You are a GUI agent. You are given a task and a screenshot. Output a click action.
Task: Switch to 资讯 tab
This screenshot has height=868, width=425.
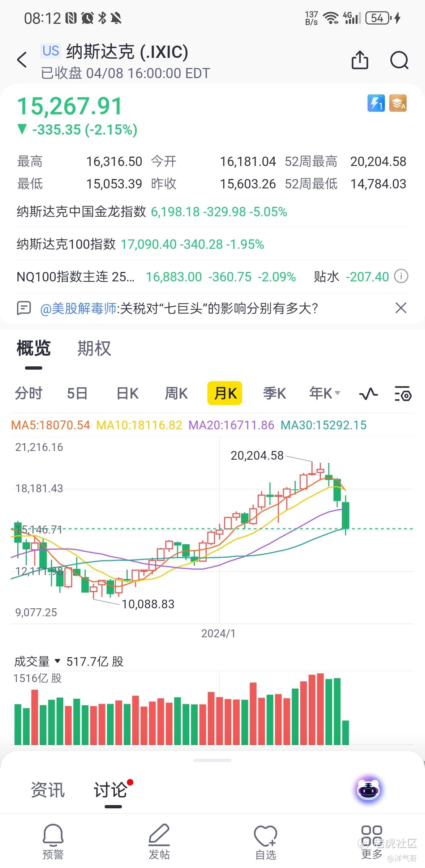[x=48, y=790]
